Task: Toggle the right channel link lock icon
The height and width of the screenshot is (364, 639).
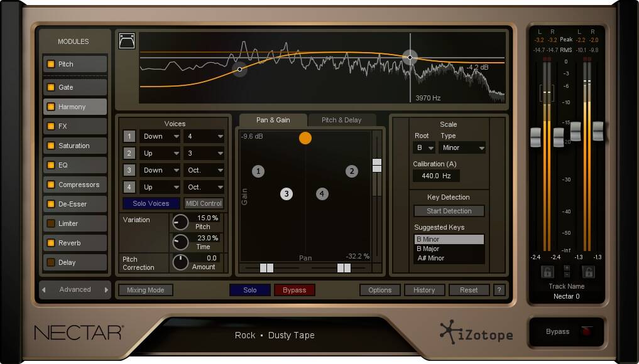Action: click(588, 272)
